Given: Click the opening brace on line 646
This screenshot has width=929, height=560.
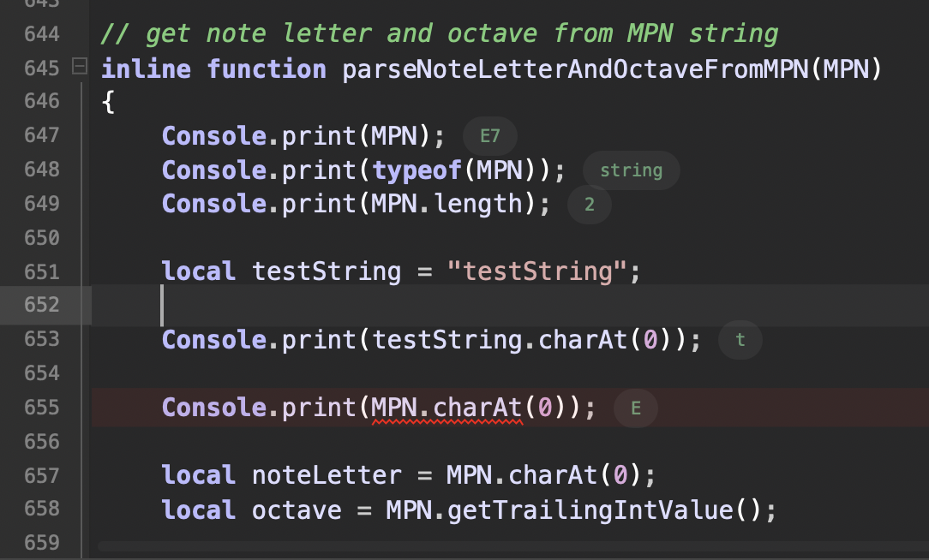Looking at the screenshot, I should (x=108, y=103).
